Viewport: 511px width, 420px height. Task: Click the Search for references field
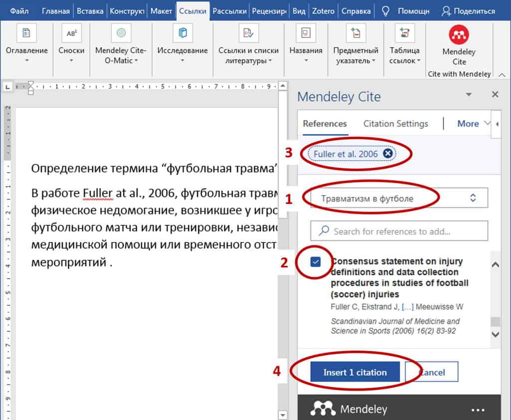pos(399,231)
